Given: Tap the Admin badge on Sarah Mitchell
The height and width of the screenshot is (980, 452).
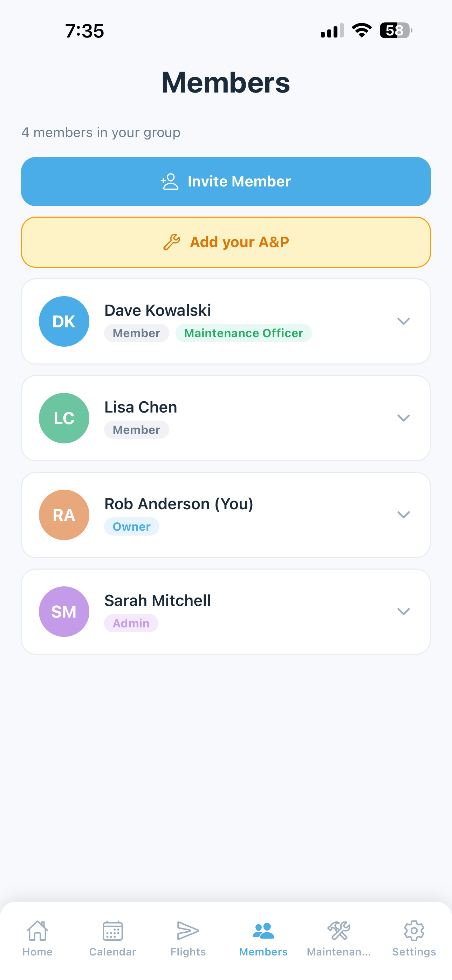Looking at the screenshot, I should (x=131, y=623).
